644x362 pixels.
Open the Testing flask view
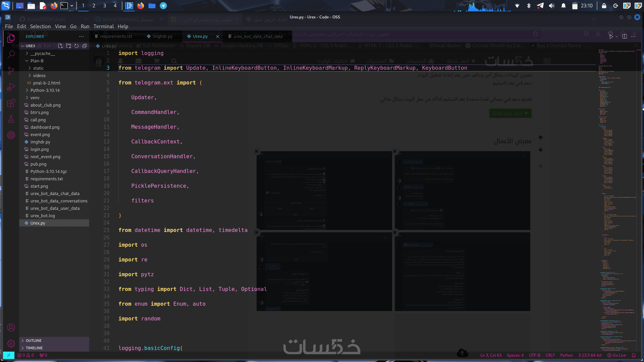[x=11, y=119]
